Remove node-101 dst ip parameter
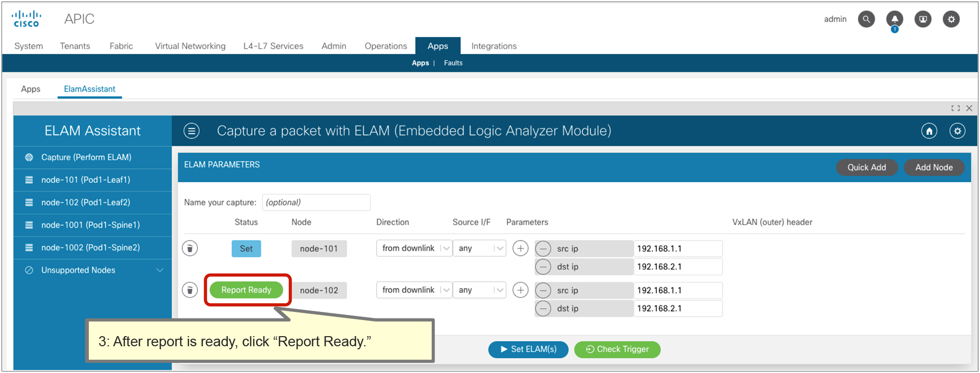Viewport: 980px width, 373px height. click(543, 267)
